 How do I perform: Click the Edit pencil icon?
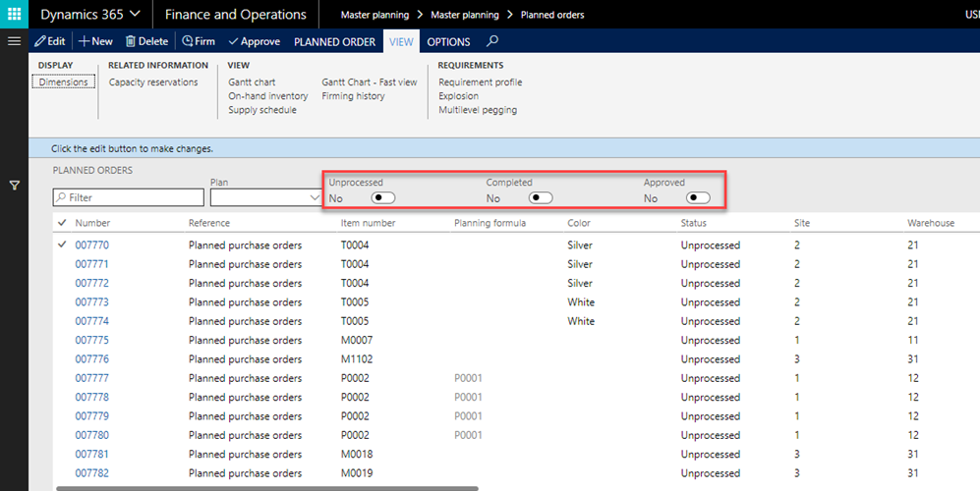coord(40,41)
